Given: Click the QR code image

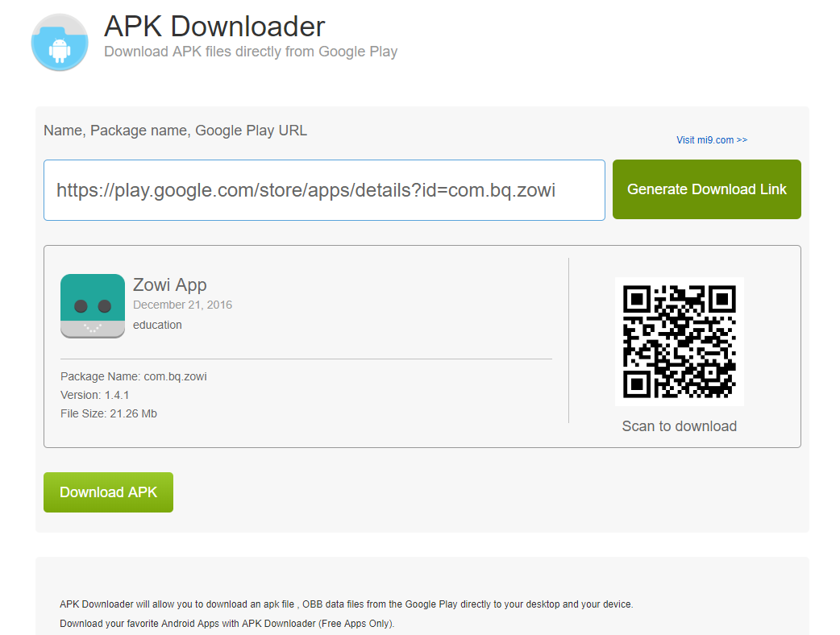Looking at the screenshot, I should [679, 341].
